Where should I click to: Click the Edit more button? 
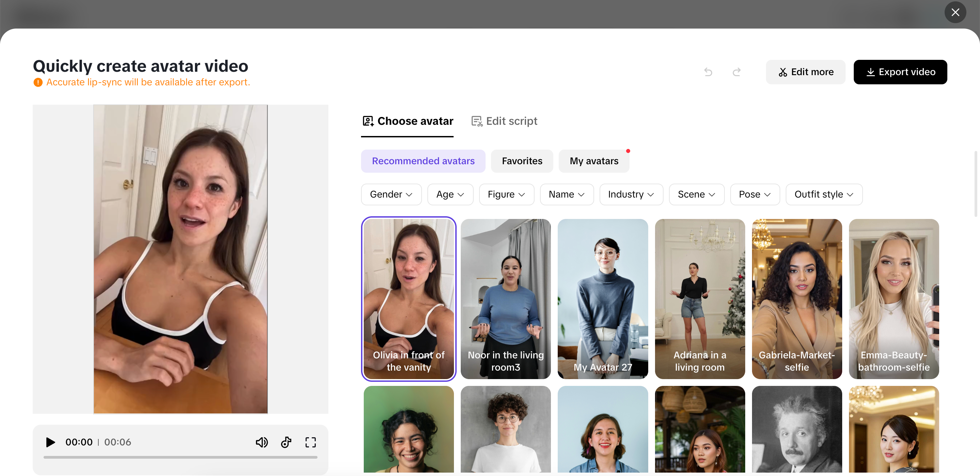(x=805, y=72)
